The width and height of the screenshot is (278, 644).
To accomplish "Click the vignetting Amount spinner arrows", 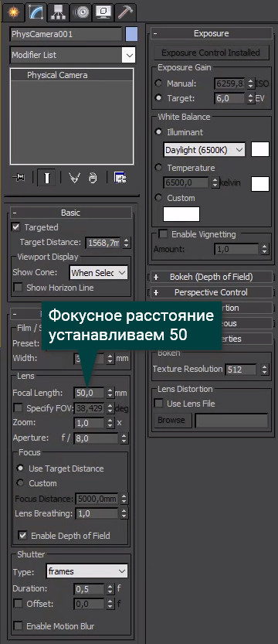I will point(264,249).
